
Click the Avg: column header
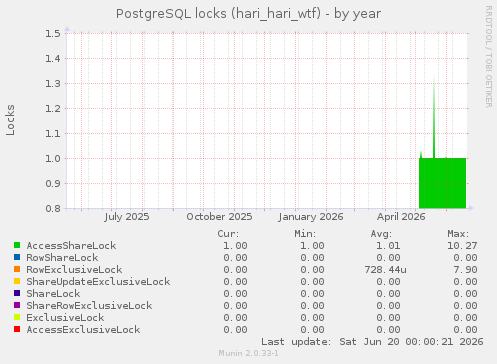click(x=381, y=234)
